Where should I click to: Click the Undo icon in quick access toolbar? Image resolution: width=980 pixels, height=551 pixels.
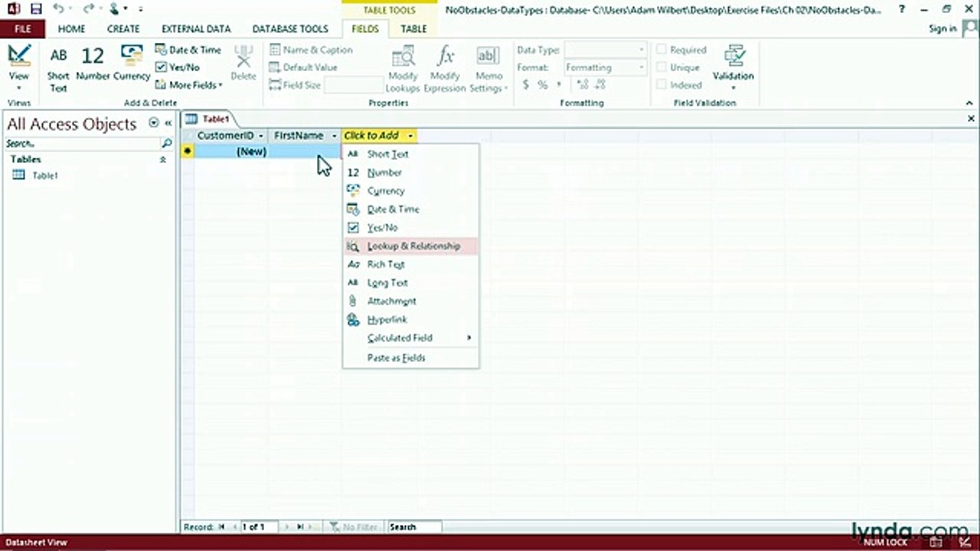[x=59, y=9]
